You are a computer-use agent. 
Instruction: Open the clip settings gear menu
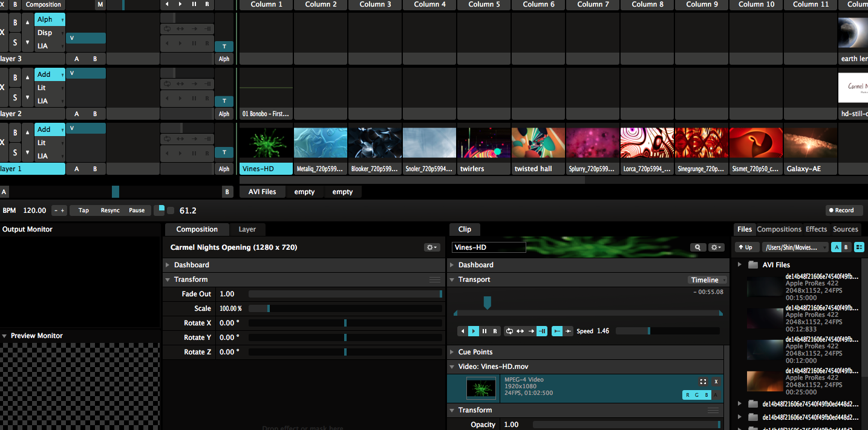716,247
